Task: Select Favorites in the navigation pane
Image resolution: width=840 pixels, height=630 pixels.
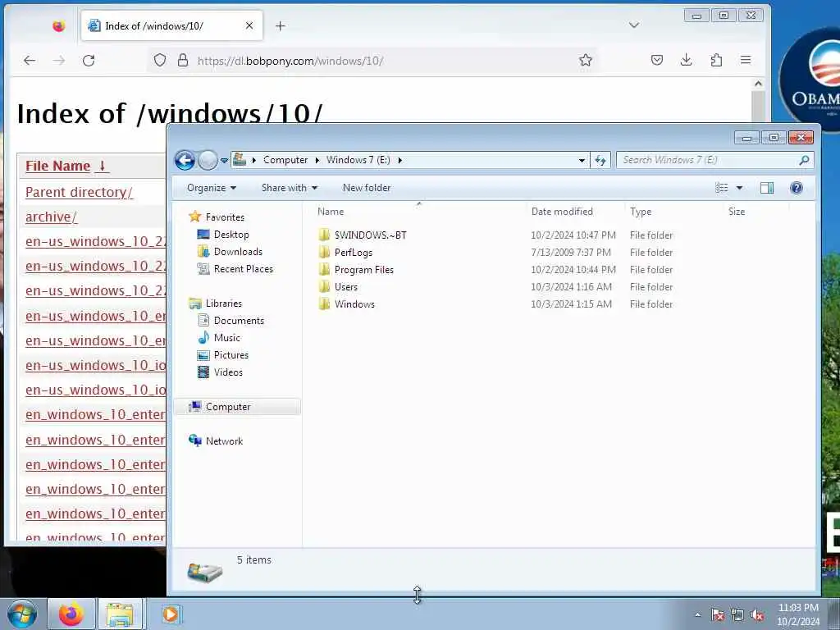Action: [225, 217]
